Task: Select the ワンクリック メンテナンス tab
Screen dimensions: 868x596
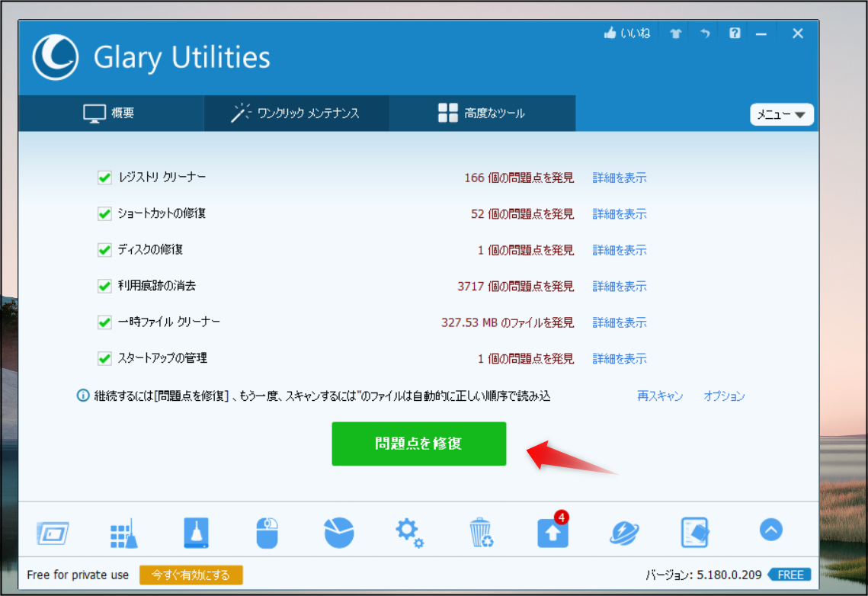Action: (296, 113)
